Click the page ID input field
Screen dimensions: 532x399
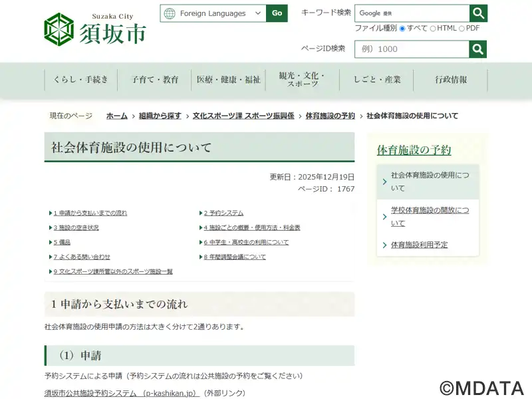click(x=411, y=49)
